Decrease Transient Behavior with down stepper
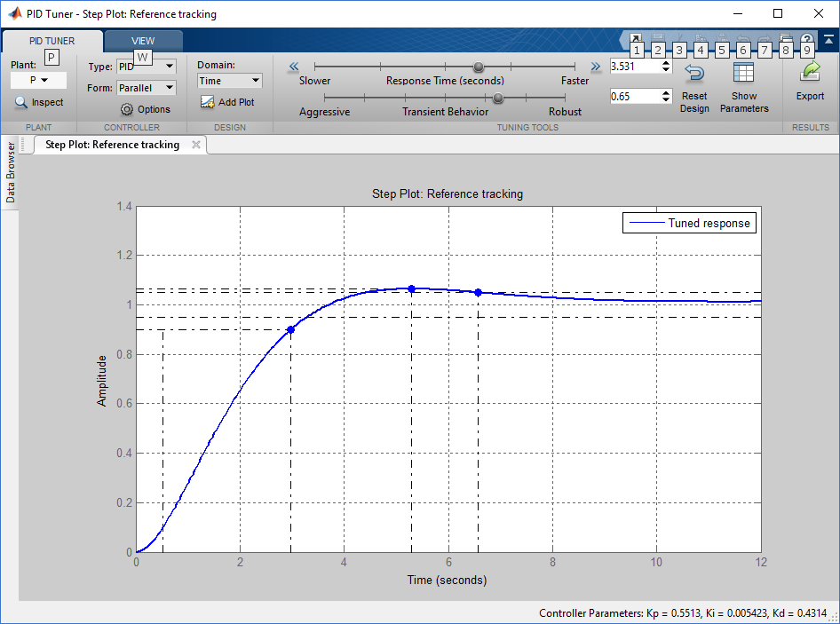Image resolution: width=840 pixels, height=624 pixels. click(x=666, y=99)
